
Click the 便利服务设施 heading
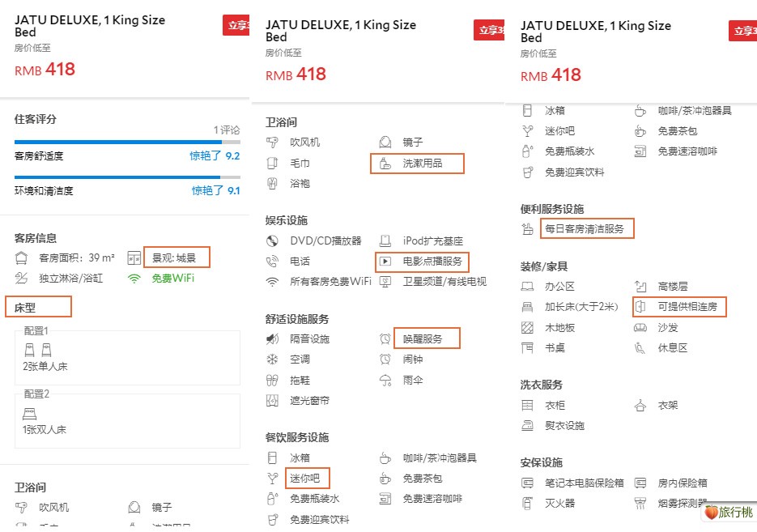[552, 209]
